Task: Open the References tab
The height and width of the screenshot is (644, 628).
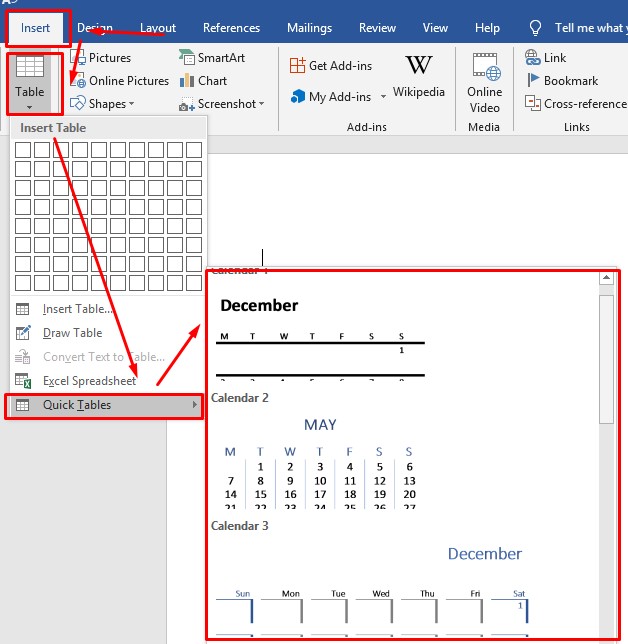Action: 231,28
